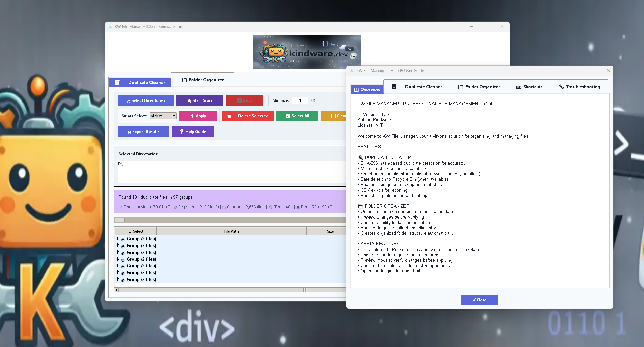
Task: Click the question mark Help Guide icon
Action: click(x=181, y=132)
